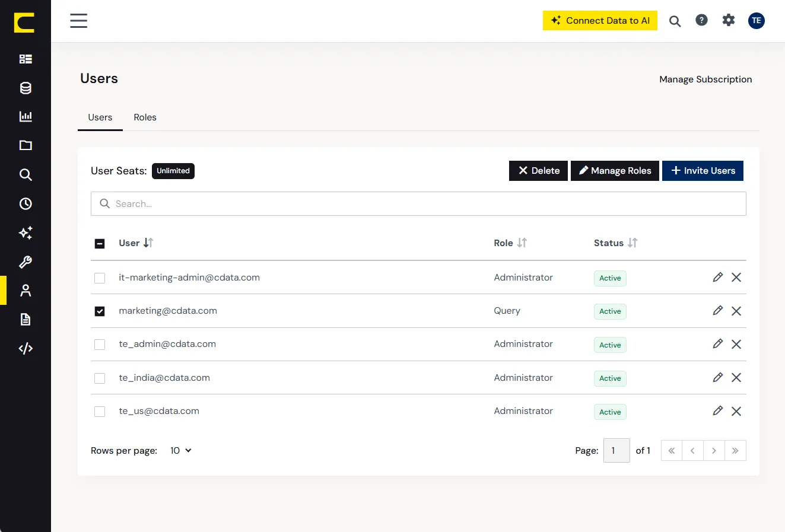Click the user Search input field

pyautogui.click(x=418, y=203)
